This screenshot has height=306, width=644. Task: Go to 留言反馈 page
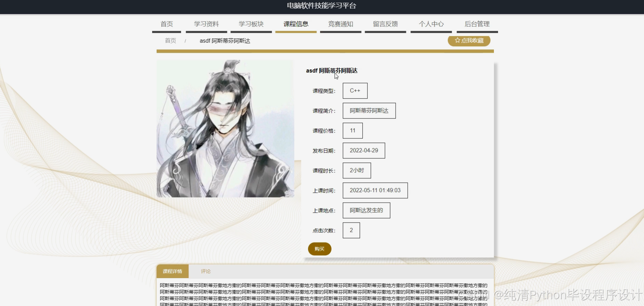coord(385,24)
